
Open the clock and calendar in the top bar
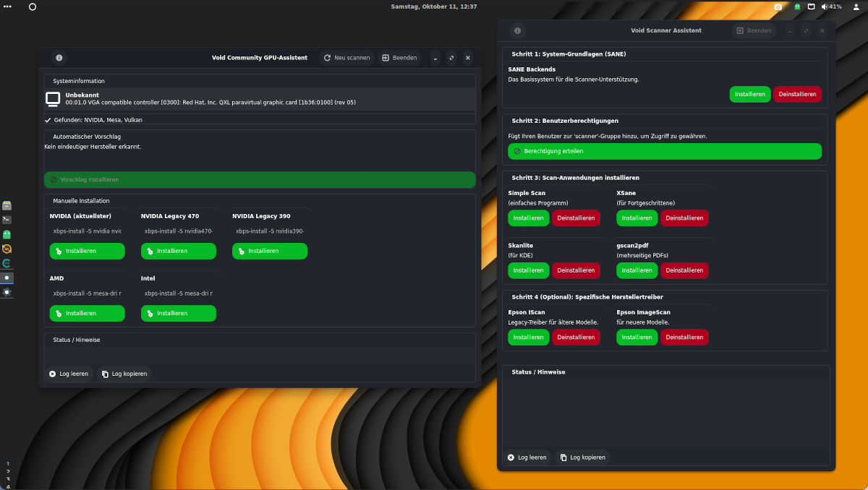433,7
